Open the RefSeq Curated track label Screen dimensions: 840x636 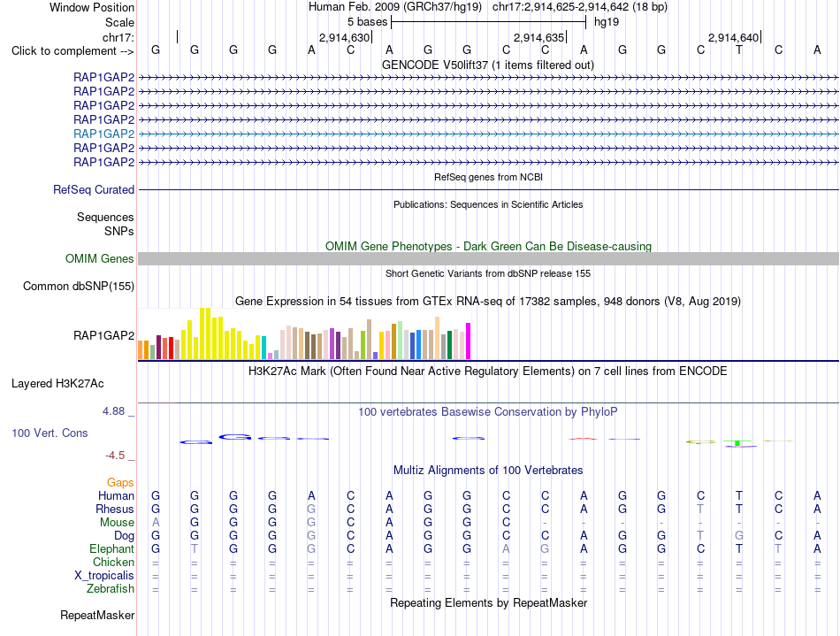94,189
